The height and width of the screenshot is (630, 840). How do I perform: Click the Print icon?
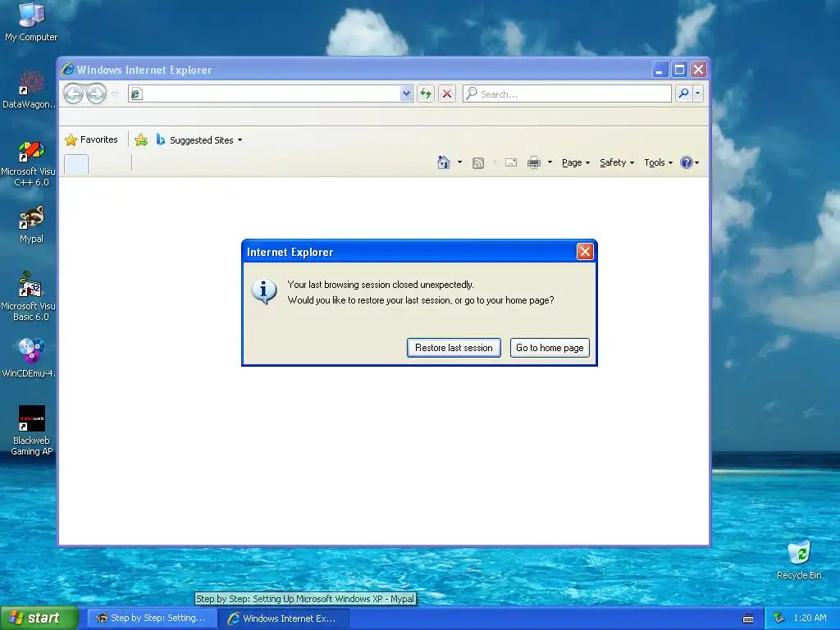point(534,162)
